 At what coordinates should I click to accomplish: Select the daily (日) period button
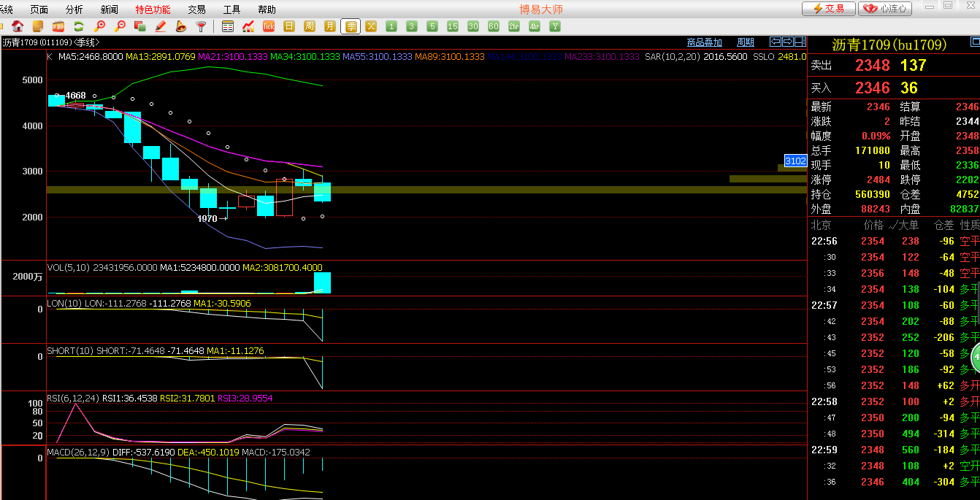tap(289, 26)
